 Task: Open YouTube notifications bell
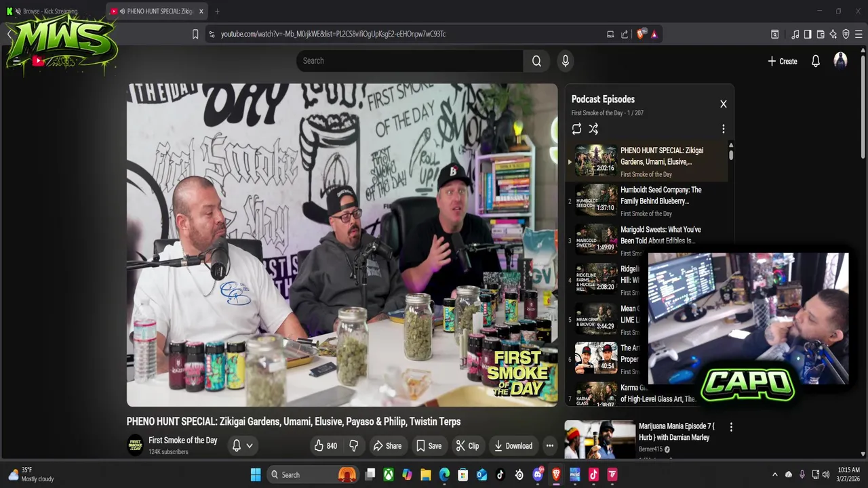[816, 61]
